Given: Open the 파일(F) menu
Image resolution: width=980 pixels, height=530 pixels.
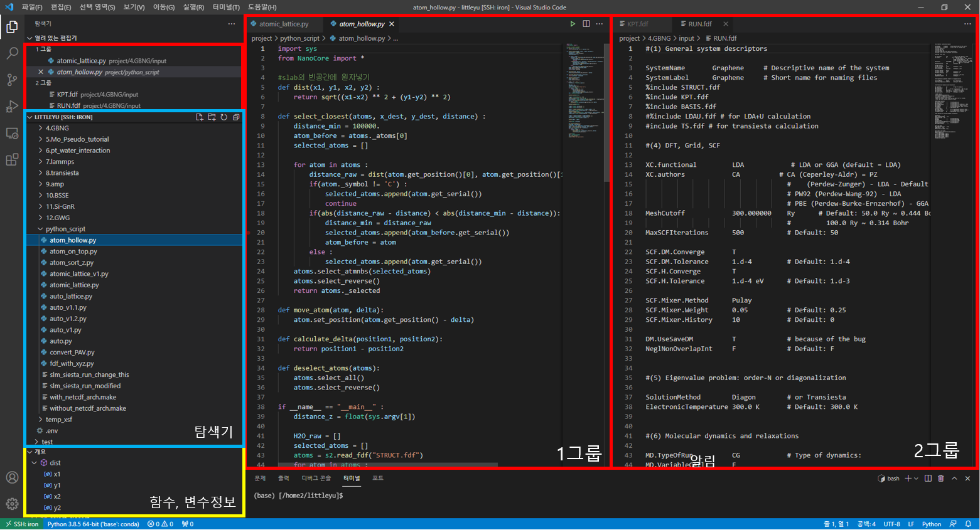Looking at the screenshot, I should click(32, 8).
